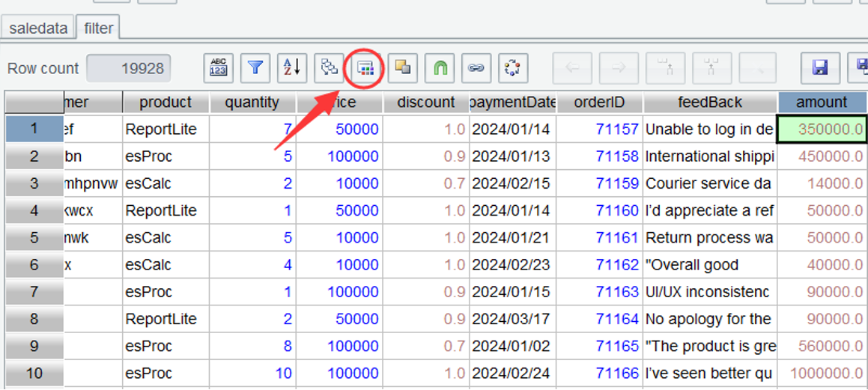
Task: Click the ABC 123 data type icon
Action: tap(219, 68)
